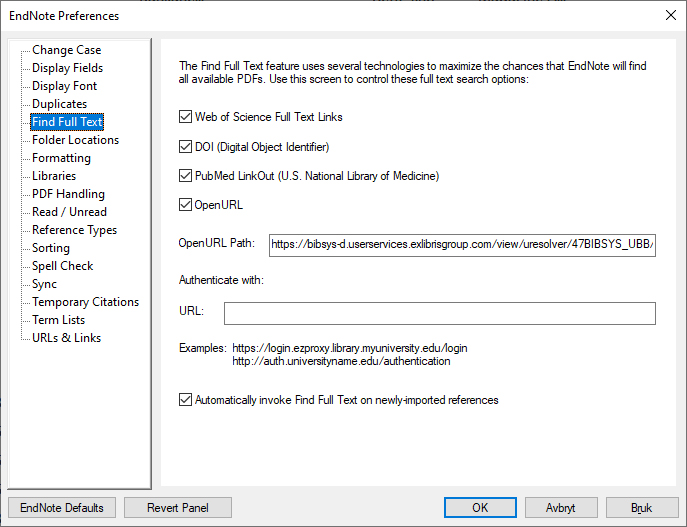The width and height of the screenshot is (687, 527).
Task: Click EndNote Defaults button
Action: click(x=62, y=508)
